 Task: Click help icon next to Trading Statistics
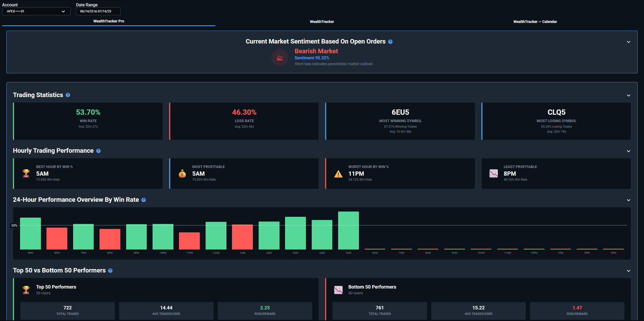click(x=68, y=95)
